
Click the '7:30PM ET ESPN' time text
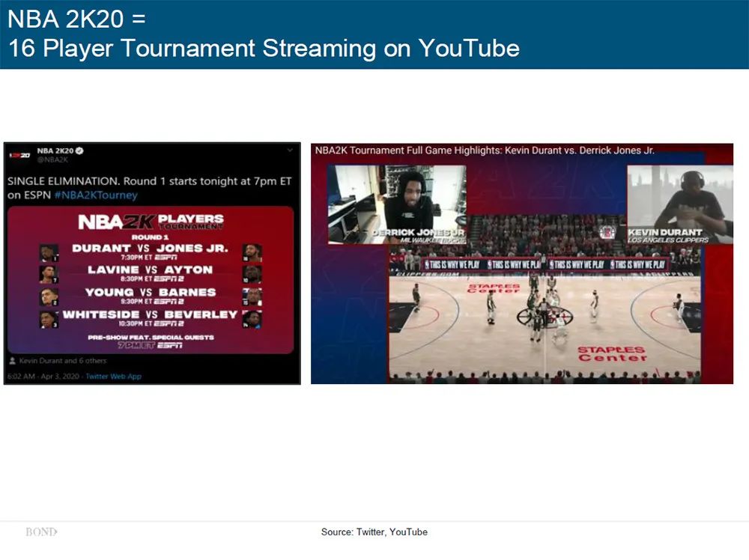pyautogui.click(x=149, y=257)
